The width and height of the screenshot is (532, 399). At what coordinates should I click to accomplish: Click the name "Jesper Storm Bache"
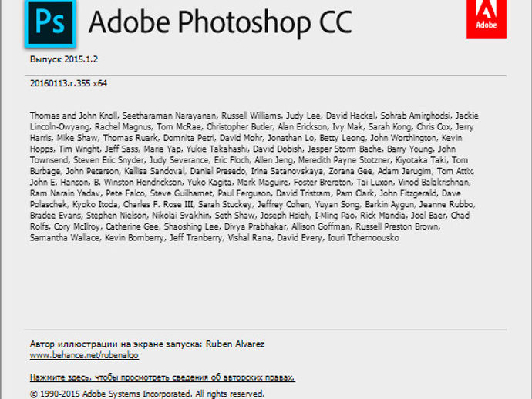point(345,149)
